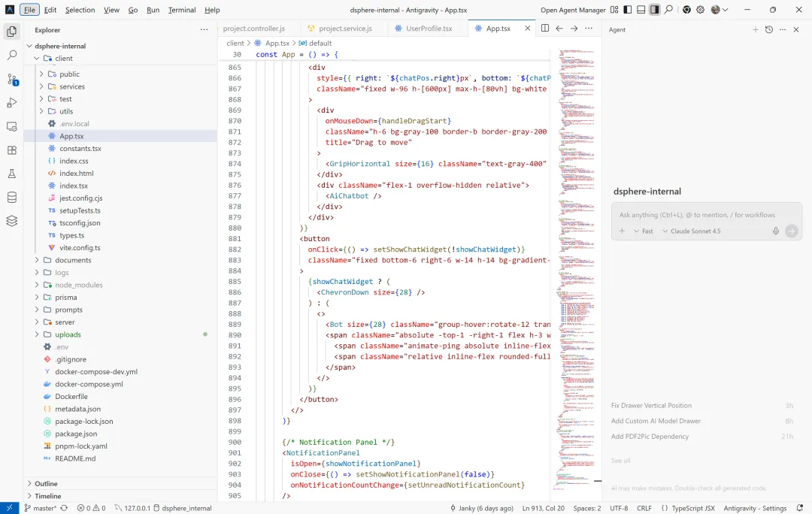Viewport: 812px width, 514px height.
Task: Open the Extensions view in activity bar
Action: coord(11,150)
